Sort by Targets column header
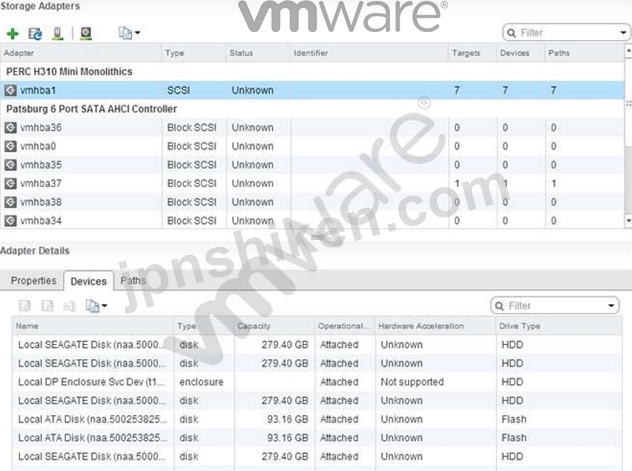This screenshot has width=632, height=471. 472,53
